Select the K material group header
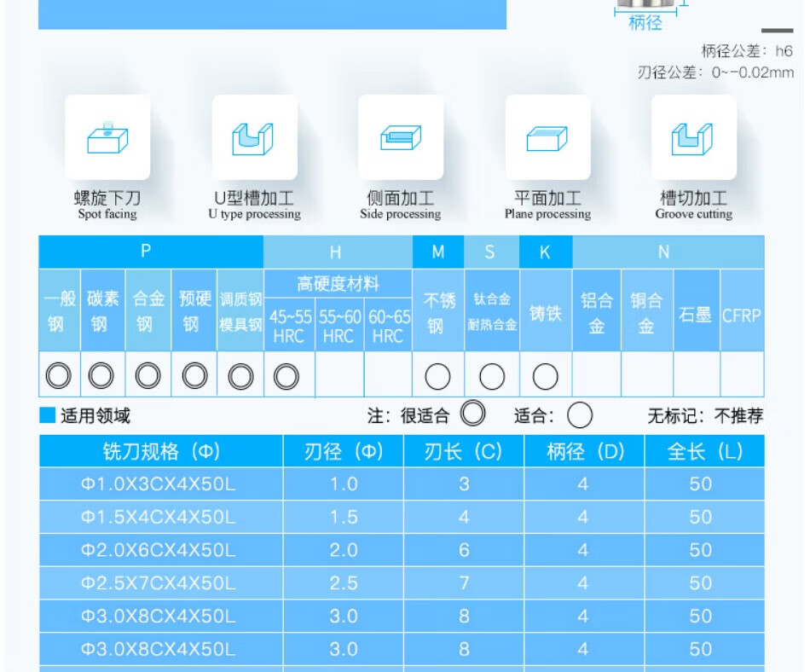Viewport: 810px width, 672px height. pyautogui.click(x=546, y=252)
